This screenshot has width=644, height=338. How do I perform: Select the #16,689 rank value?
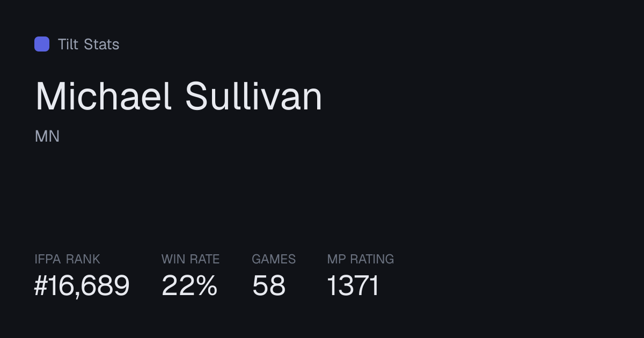[x=82, y=285]
